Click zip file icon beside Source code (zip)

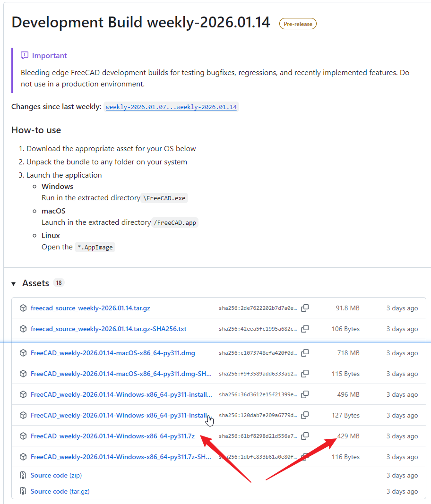(23, 475)
